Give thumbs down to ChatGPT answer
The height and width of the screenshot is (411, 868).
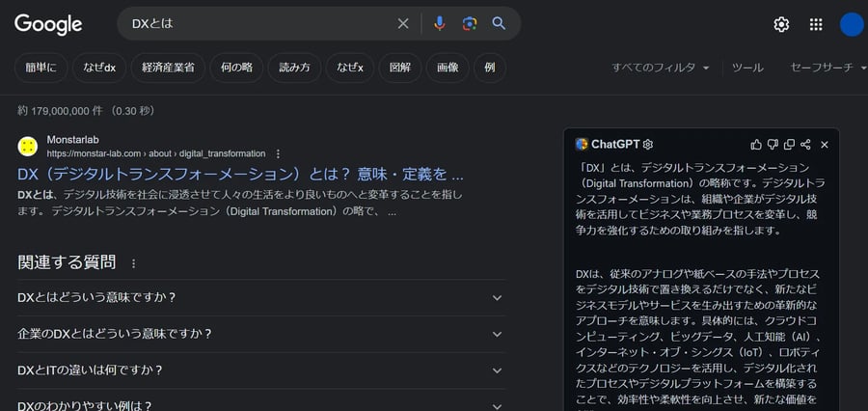pos(773,145)
